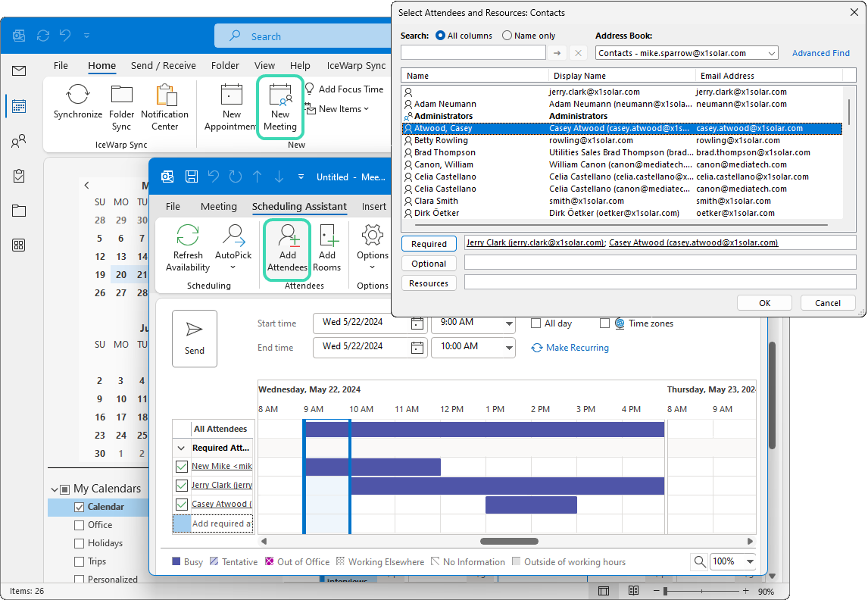868x600 pixels.
Task: Open the 10:00 AM end time dropdown
Action: (x=509, y=348)
